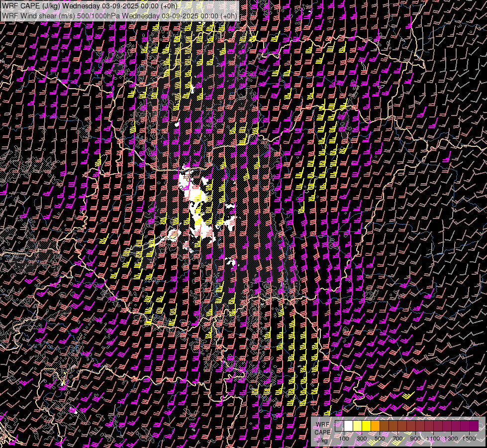487x448 pixels.
Task: Select the last purple legend swatch after 1500
Action: 474,426
